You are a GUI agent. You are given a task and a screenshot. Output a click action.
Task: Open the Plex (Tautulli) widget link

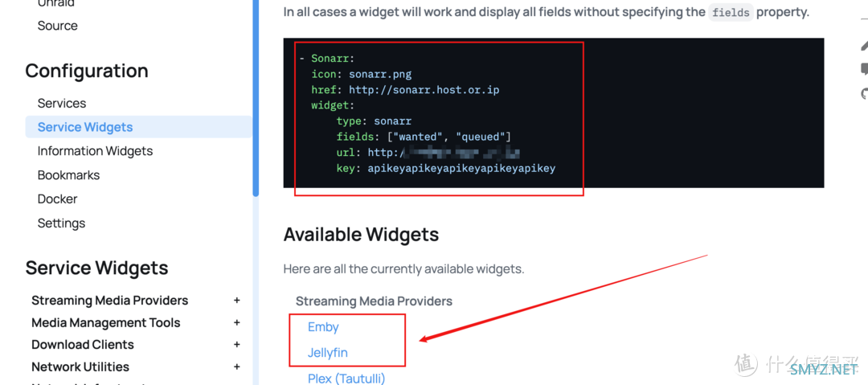(346, 379)
